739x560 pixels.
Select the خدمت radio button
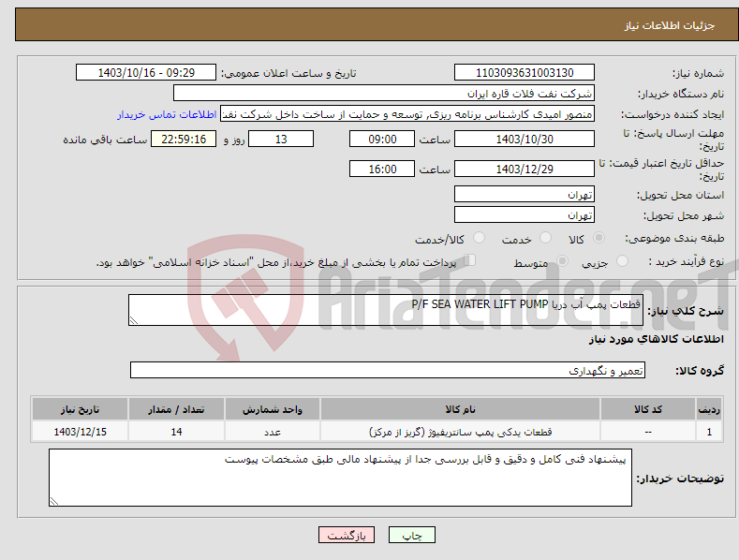pos(545,238)
